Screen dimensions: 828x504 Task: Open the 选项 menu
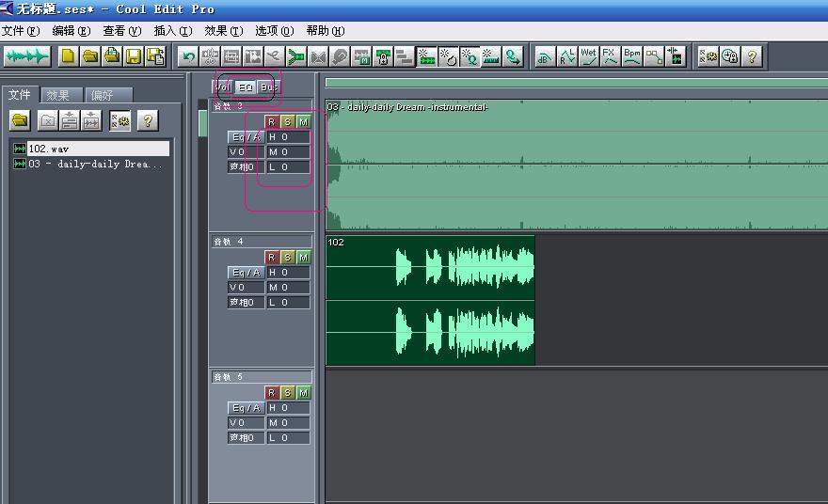[274, 31]
